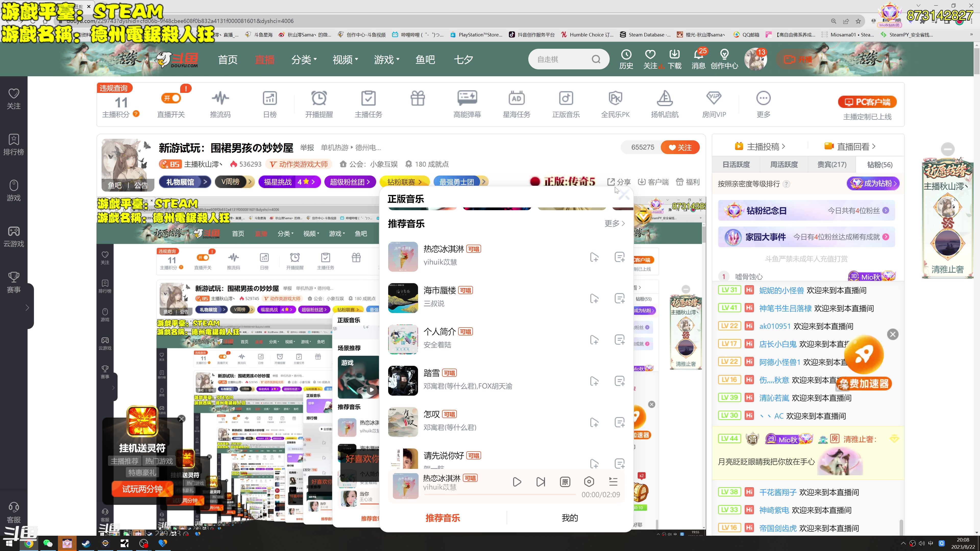Click 举报 report link near title

pos(307,147)
